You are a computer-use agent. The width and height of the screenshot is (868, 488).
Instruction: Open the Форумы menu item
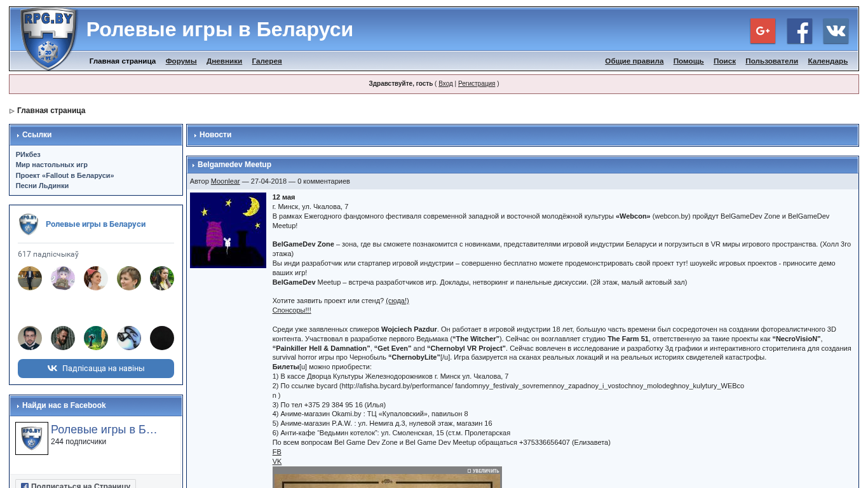click(x=181, y=61)
